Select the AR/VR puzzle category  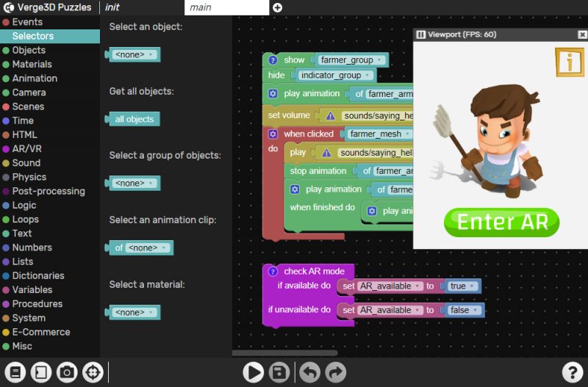point(28,149)
